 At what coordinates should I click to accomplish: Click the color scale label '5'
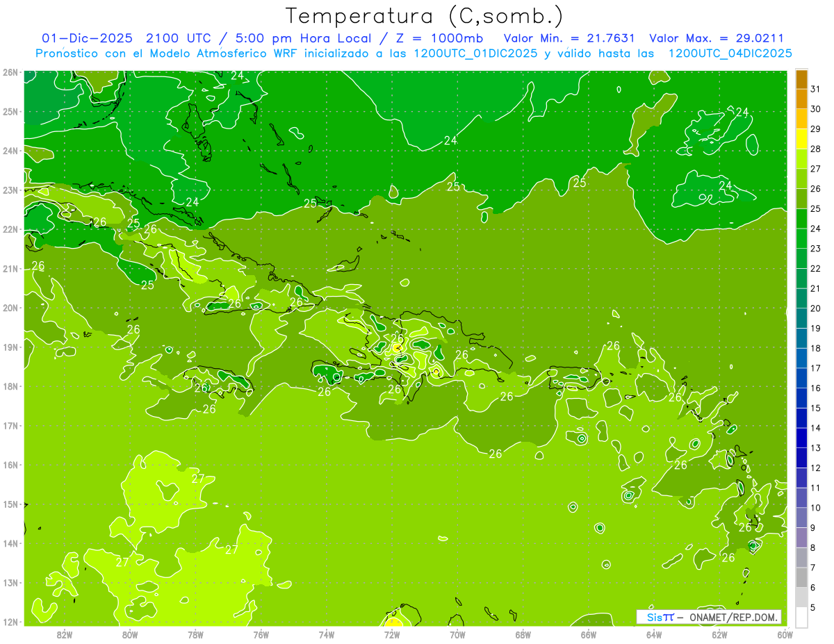pos(813,608)
